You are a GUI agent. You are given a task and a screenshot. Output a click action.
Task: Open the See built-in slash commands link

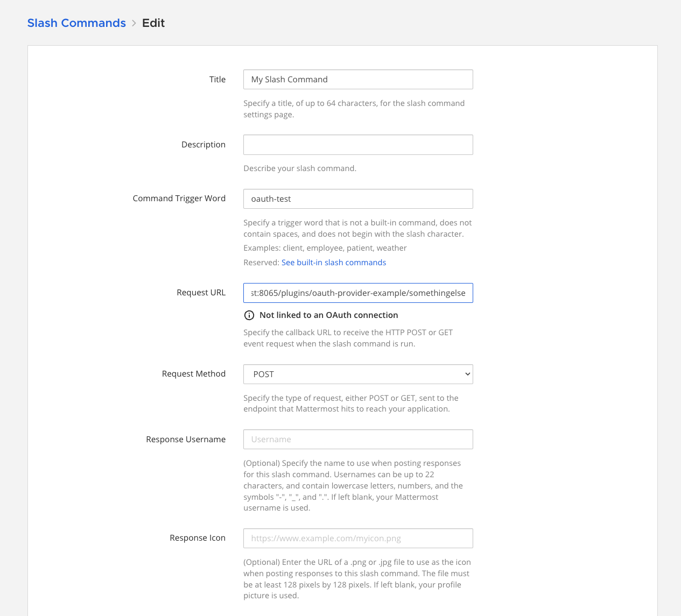(333, 263)
